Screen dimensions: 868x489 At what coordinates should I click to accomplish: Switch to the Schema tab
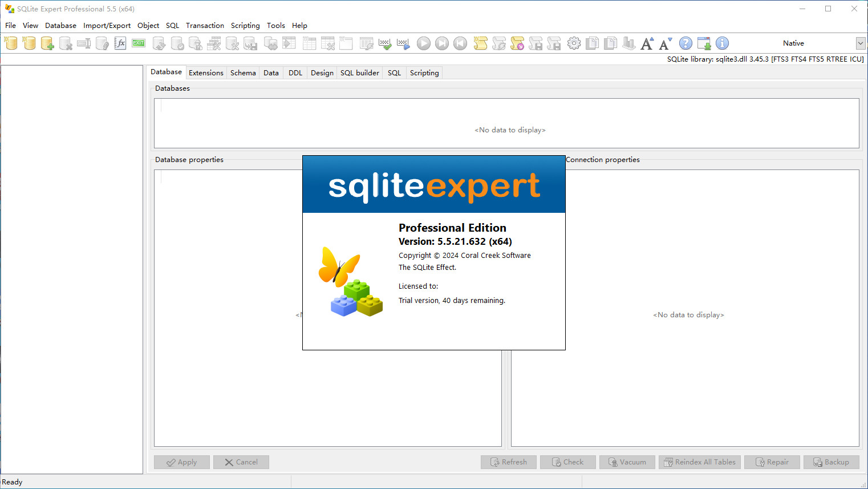pyautogui.click(x=243, y=73)
